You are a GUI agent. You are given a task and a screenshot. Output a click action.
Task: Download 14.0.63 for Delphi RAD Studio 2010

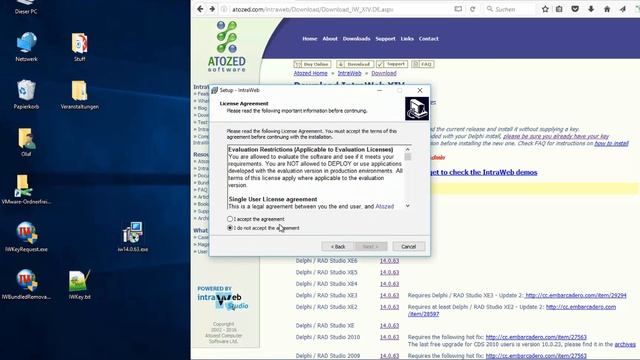(389, 337)
